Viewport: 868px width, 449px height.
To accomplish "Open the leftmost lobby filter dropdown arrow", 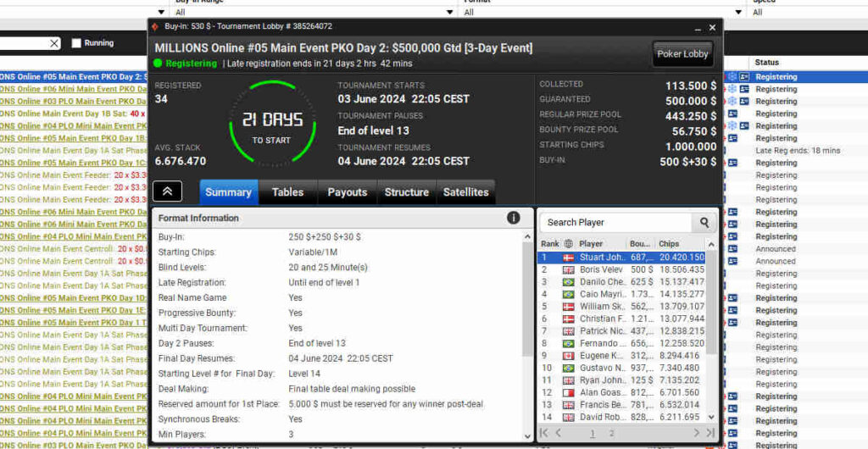I will coord(161,12).
